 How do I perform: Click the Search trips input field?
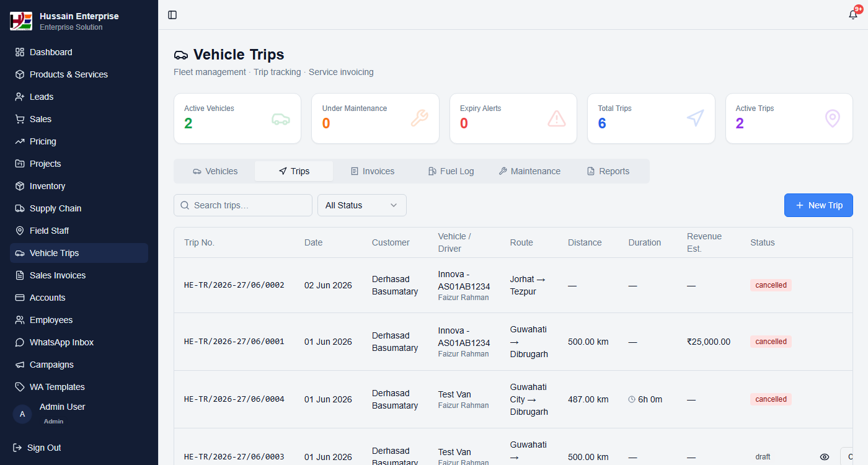pyautogui.click(x=243, y=205)
